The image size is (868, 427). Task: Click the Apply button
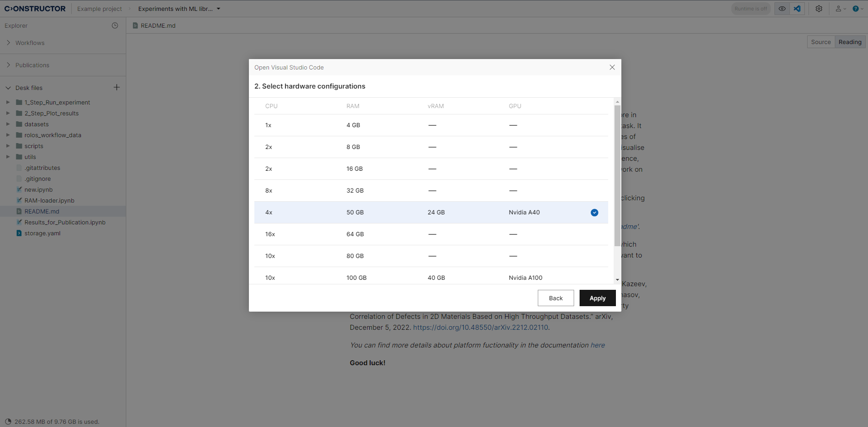coord(597,298)
